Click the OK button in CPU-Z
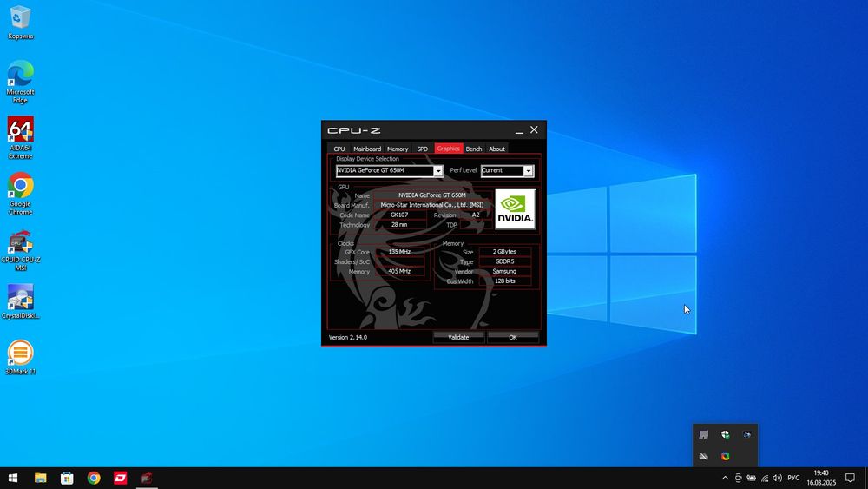868x489 pixels. point(513,337)
